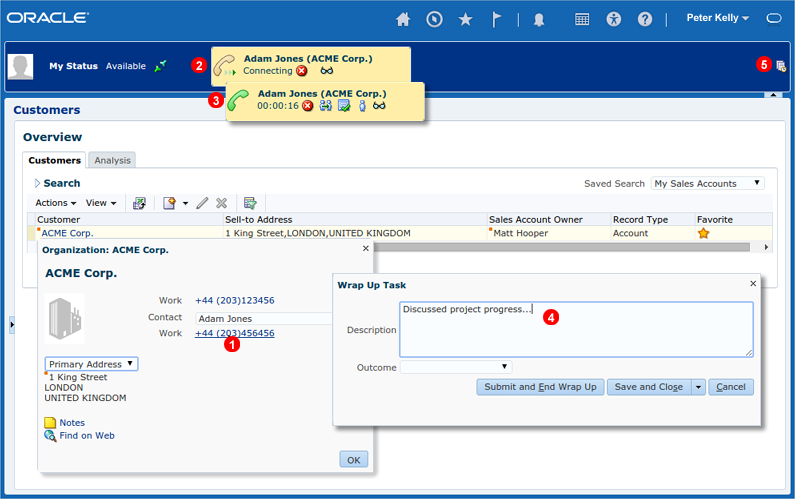The width and height of the screenshot is (795, 499).
Task: Open the Watchlist flag icon
Action: (x=496, y=19)
